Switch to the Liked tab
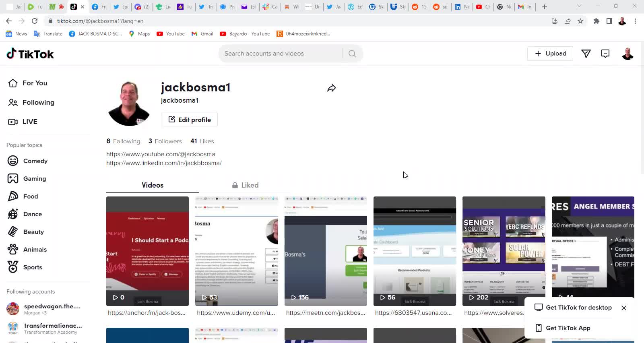 click(x=245, y=185)
